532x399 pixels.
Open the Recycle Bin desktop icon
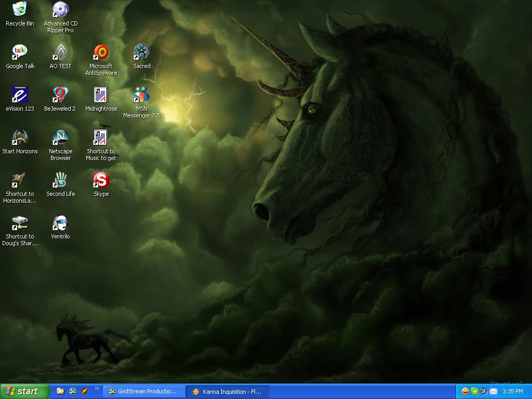coord(20,9)
